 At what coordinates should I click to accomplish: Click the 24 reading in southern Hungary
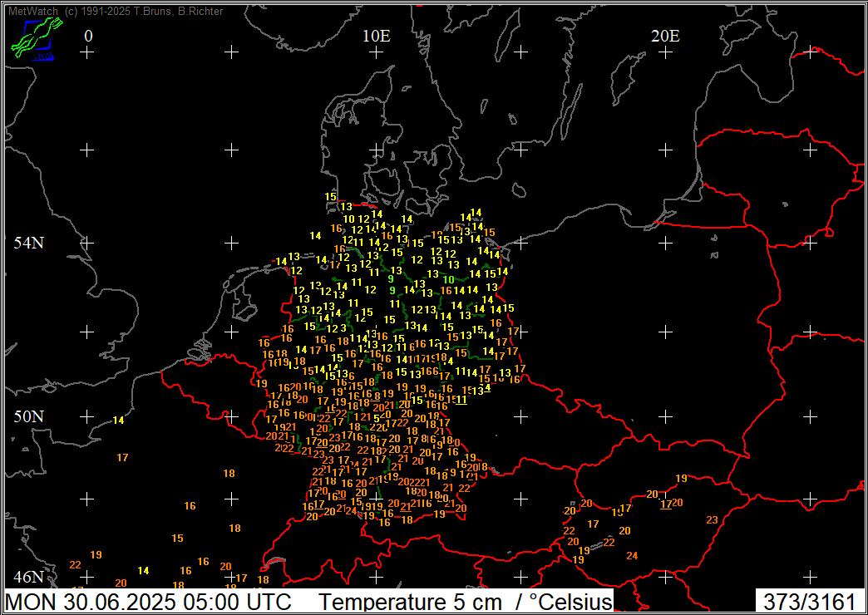point(632,555)
